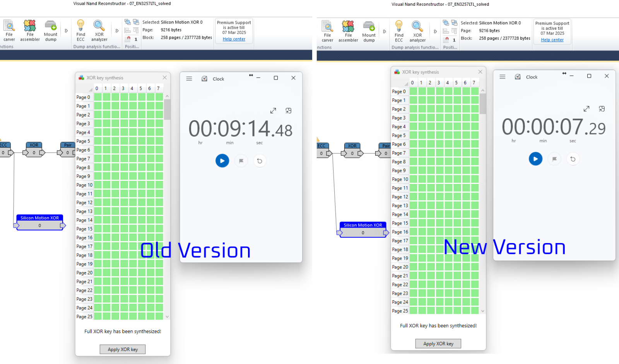Open hamburger menu of the 00:00:07 Clock
Image resolution: width=619 pixels, height=364 pixels.
(x=503, y=77)
